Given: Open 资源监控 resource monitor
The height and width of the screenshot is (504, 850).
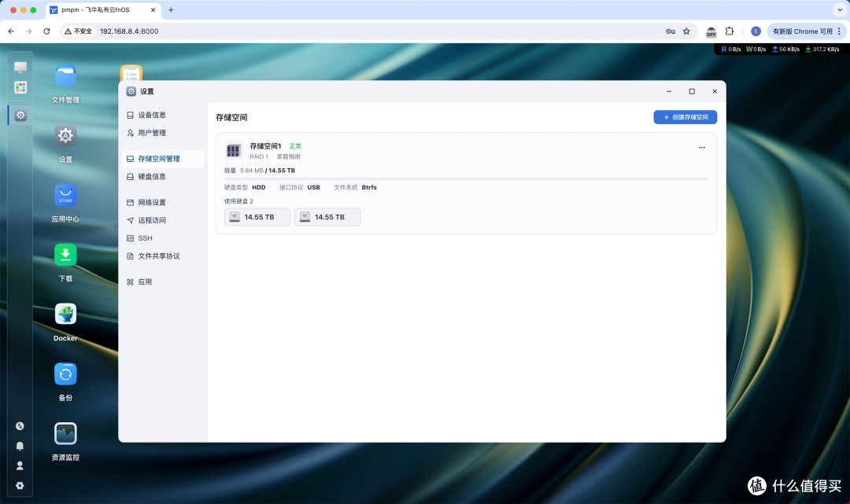Looking at the screenshot, I should (x=65, y=433).
